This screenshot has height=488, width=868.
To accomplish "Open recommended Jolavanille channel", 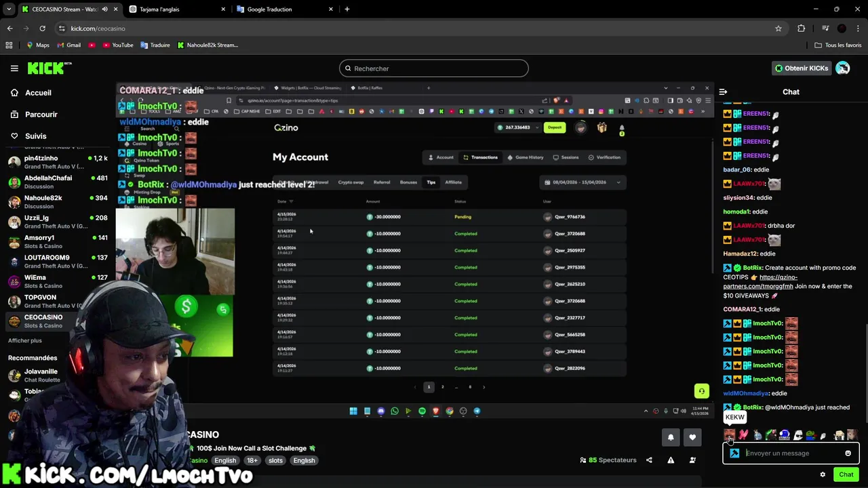I will (x=41, y=375).
